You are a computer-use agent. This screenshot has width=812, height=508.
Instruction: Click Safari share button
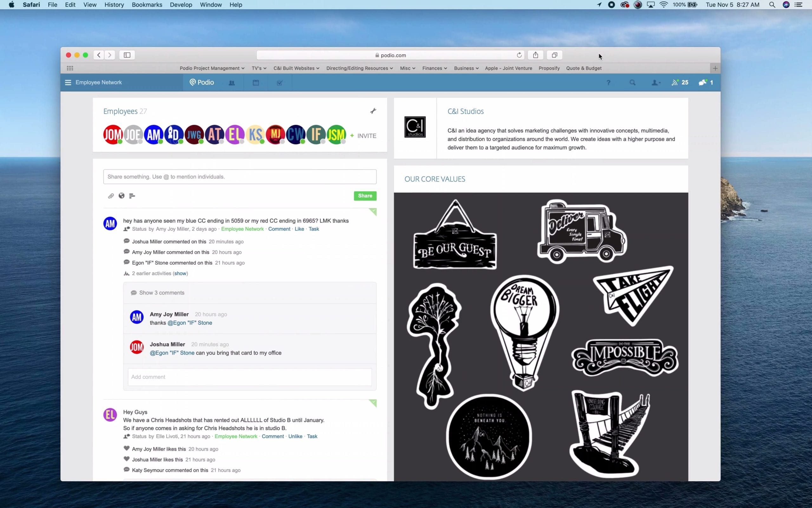[x=535, y=55]
